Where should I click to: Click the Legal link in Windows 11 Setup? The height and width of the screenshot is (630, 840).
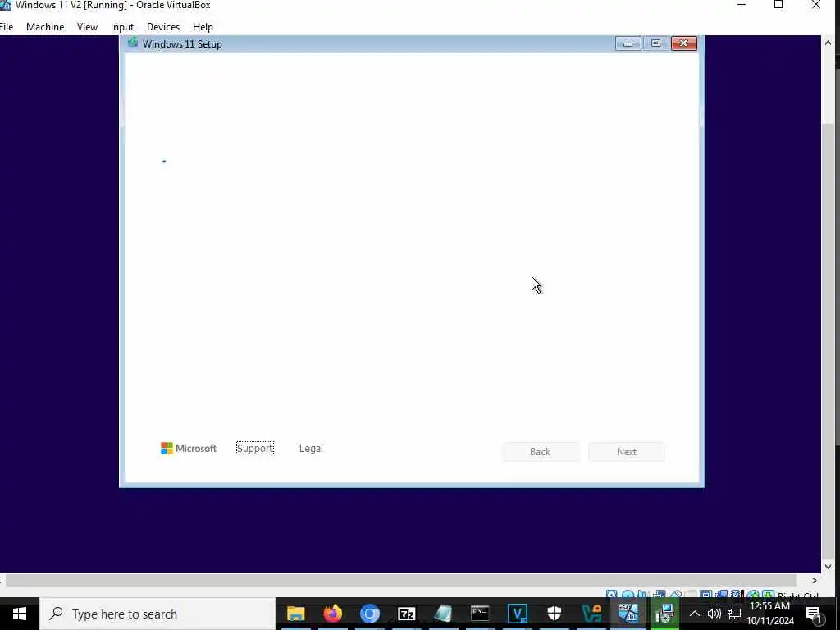tap(311, 449)
